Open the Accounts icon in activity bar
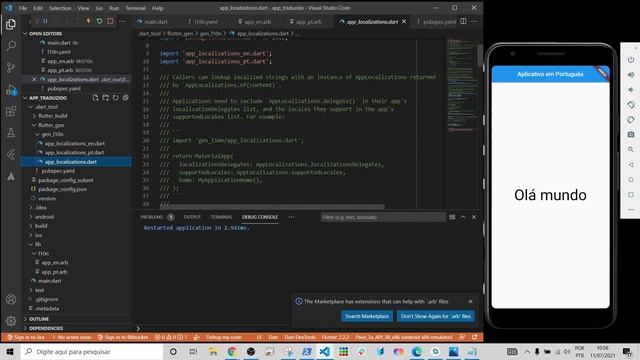 11,299
